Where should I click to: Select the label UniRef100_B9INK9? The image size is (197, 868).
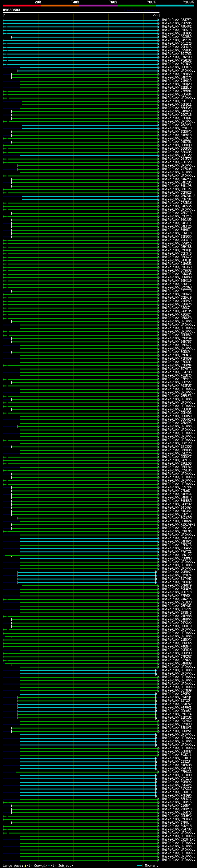(x=177, y=64)
